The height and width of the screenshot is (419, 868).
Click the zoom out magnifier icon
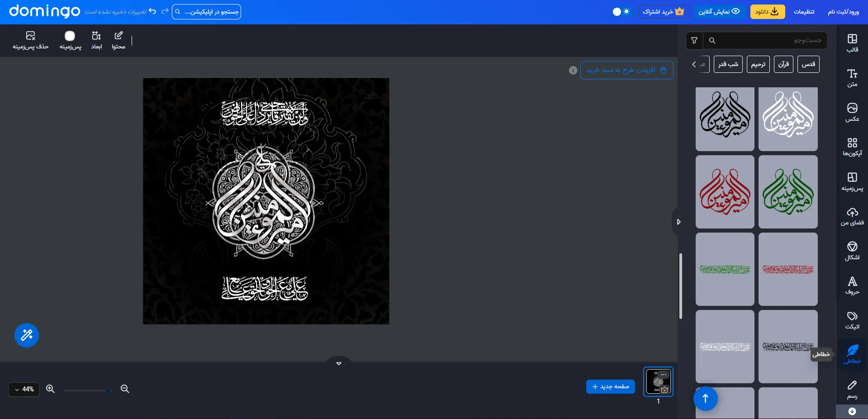125,389
